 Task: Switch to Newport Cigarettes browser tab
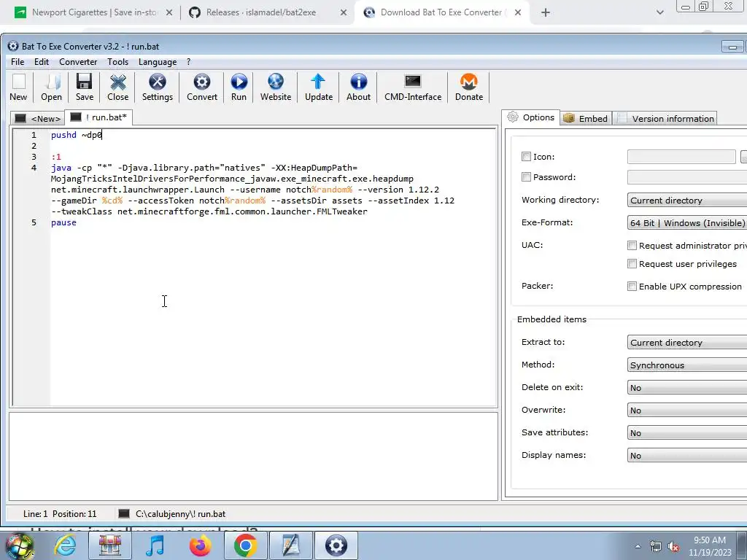pos(94,12)
